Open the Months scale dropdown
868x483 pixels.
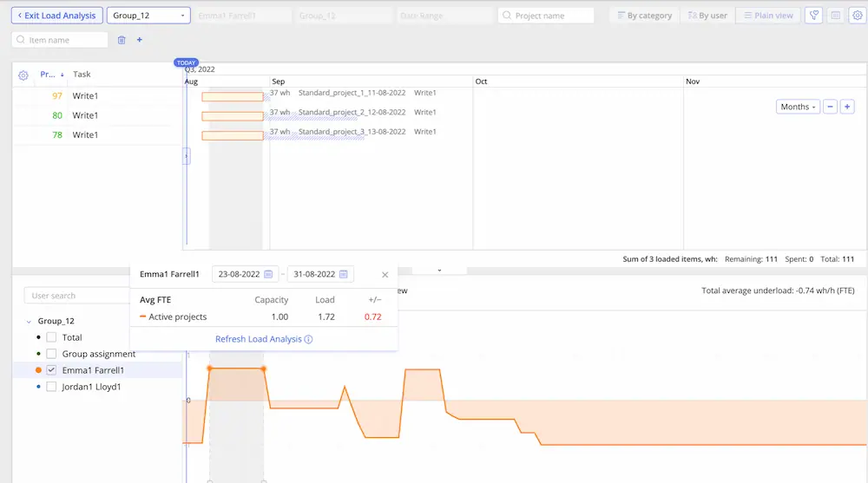798,107
